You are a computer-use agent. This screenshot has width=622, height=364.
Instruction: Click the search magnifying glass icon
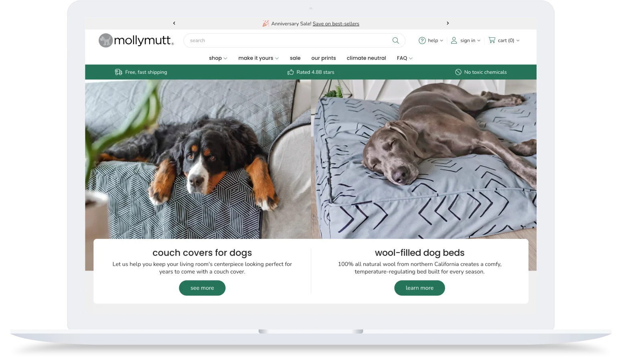coord(395,40)
